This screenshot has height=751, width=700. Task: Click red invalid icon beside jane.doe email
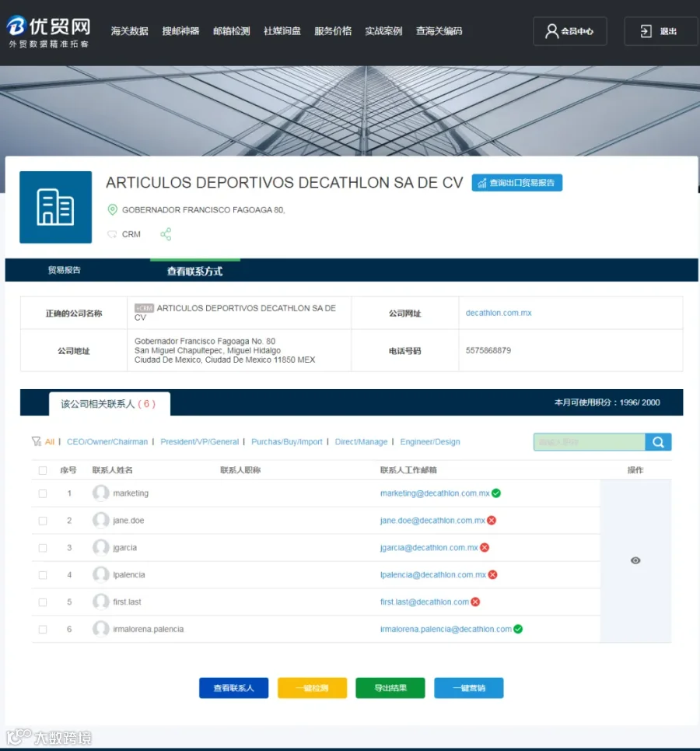click(492, 520)
